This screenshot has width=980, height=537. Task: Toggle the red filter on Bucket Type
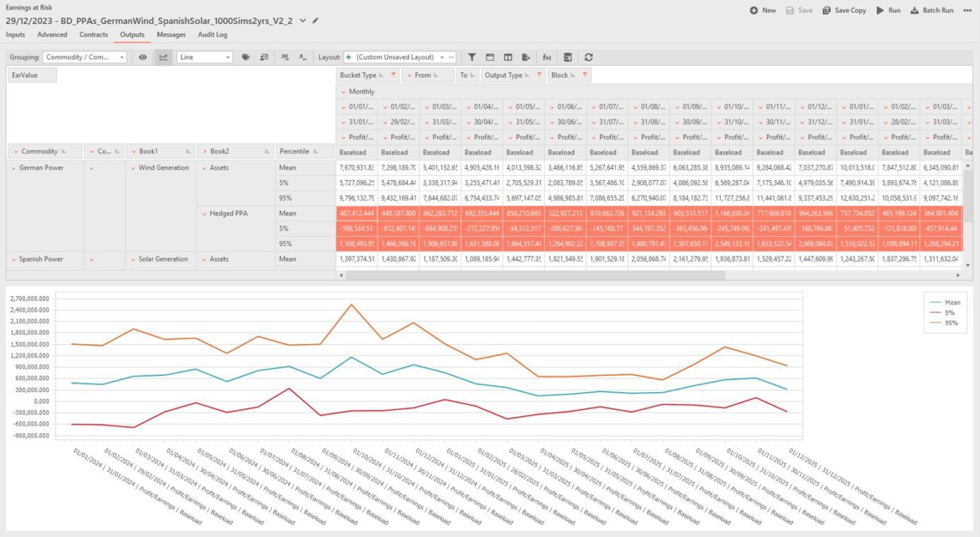tap(393, 75)
